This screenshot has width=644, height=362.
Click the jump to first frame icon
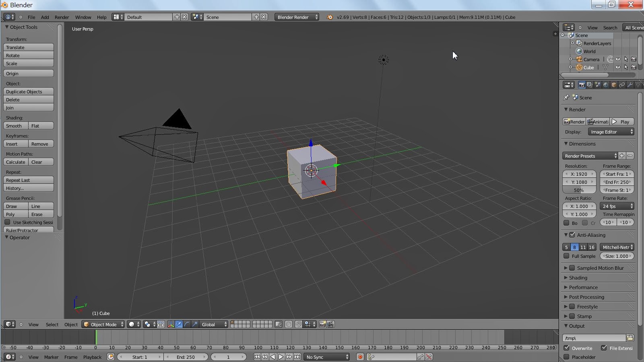point(257,357)
